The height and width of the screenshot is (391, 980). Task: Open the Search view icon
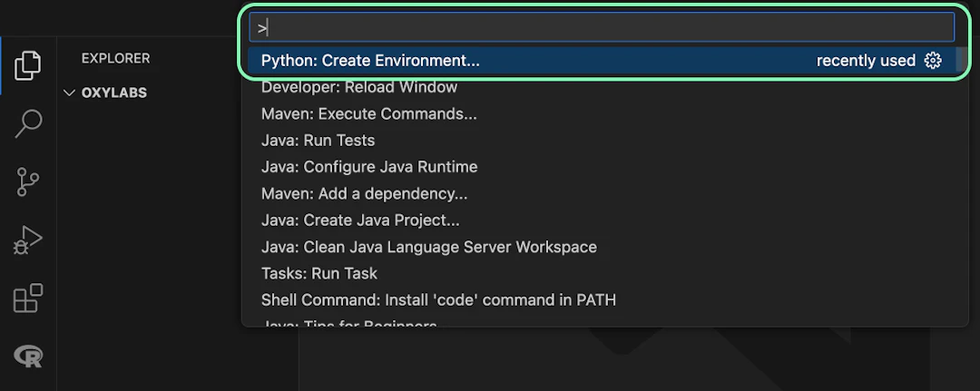coord(27,123)
